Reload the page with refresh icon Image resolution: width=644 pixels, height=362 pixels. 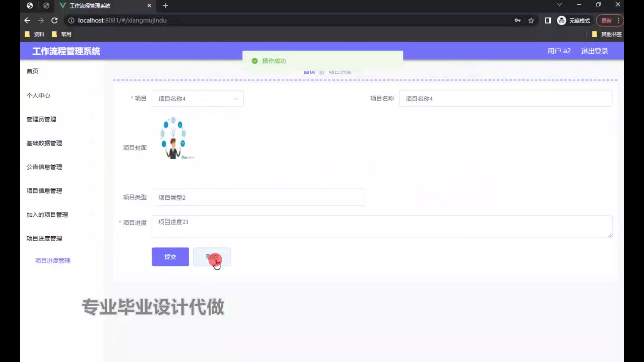tap(54, 20)
